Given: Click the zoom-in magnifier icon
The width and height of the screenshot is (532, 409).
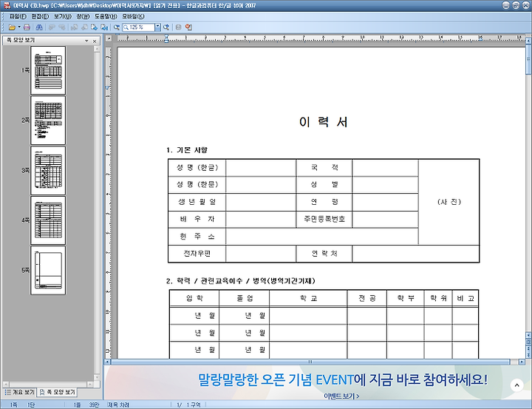Looking at the screenshot, I should point(166,27).
